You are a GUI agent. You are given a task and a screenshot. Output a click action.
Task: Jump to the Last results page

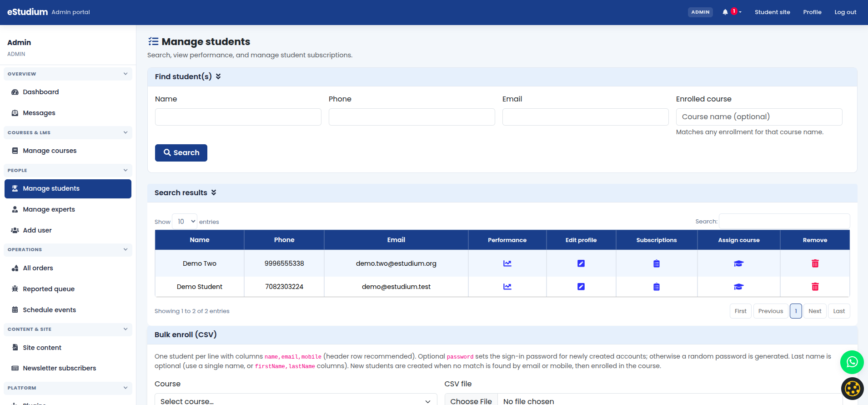839,311
